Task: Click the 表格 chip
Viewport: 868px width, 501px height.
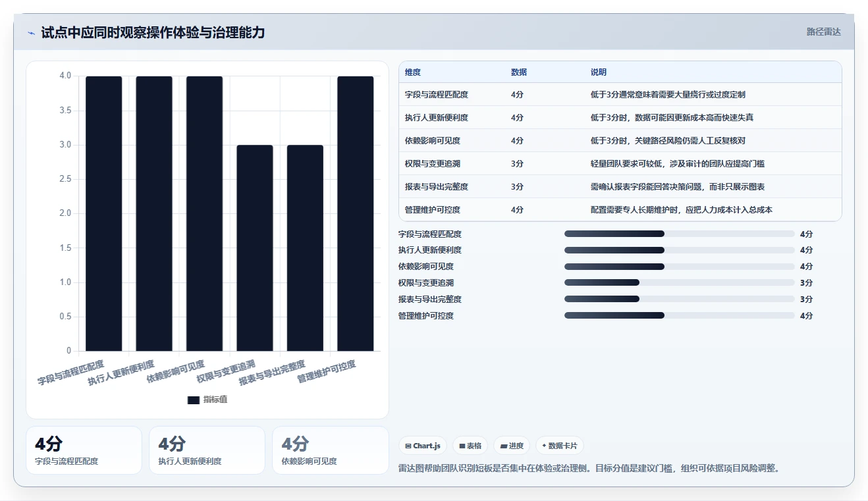Action: point(470,446)
